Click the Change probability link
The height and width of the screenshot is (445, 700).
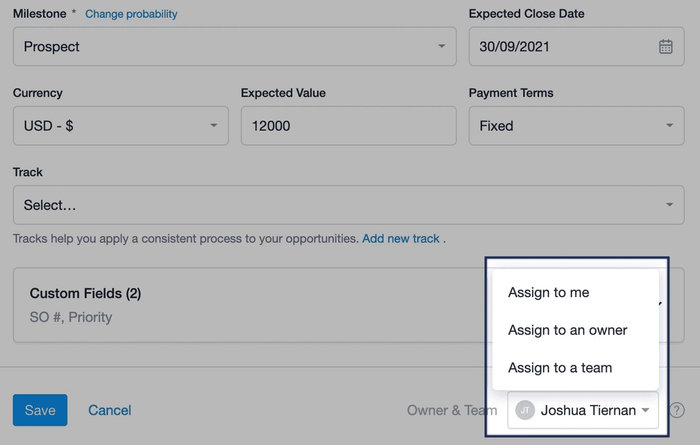click(131, 14)
